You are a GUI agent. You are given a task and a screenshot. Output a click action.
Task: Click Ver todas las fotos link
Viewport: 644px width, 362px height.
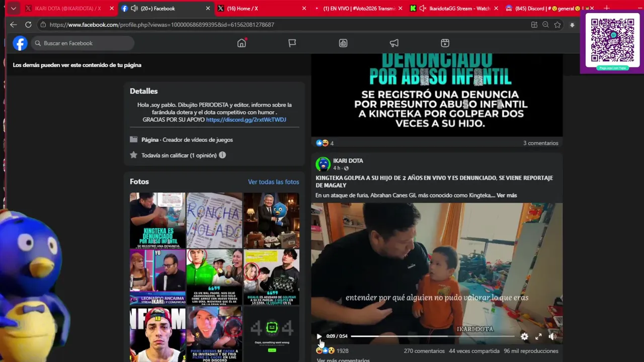pyautogui.click(x=273, y=182)
